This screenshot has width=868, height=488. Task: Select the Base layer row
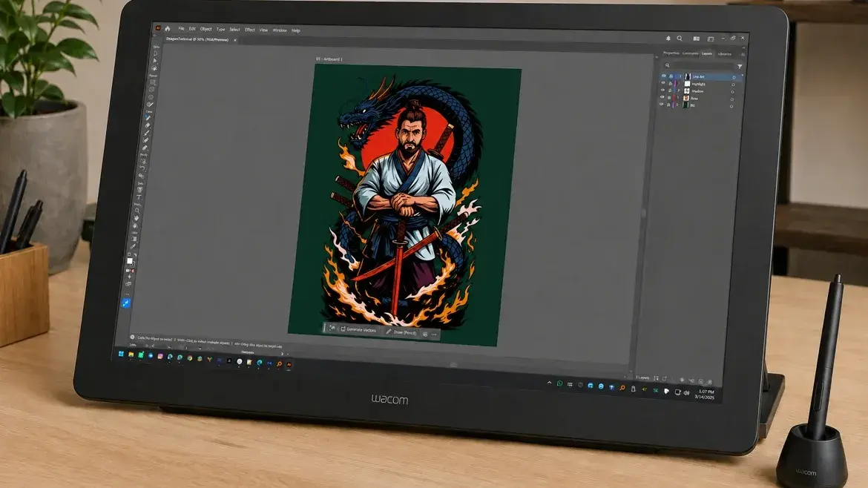699,98
